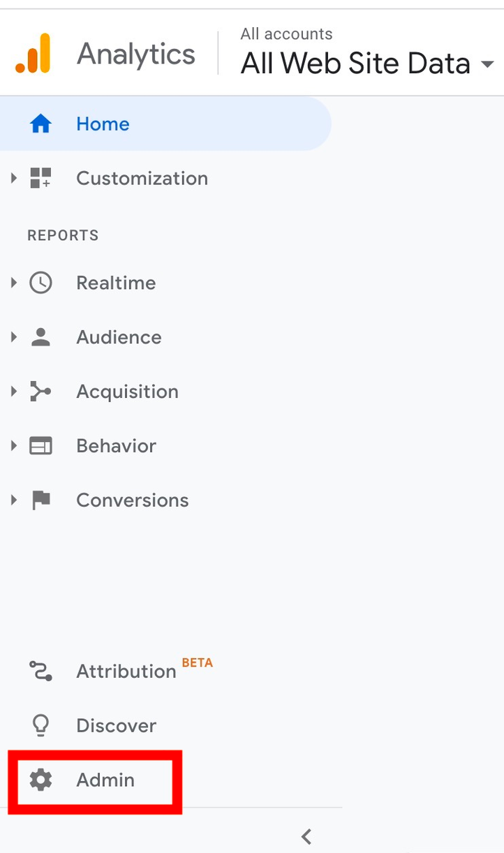Click the Home house icon
The height and width of the screenshot is (853, 504).
40,124
